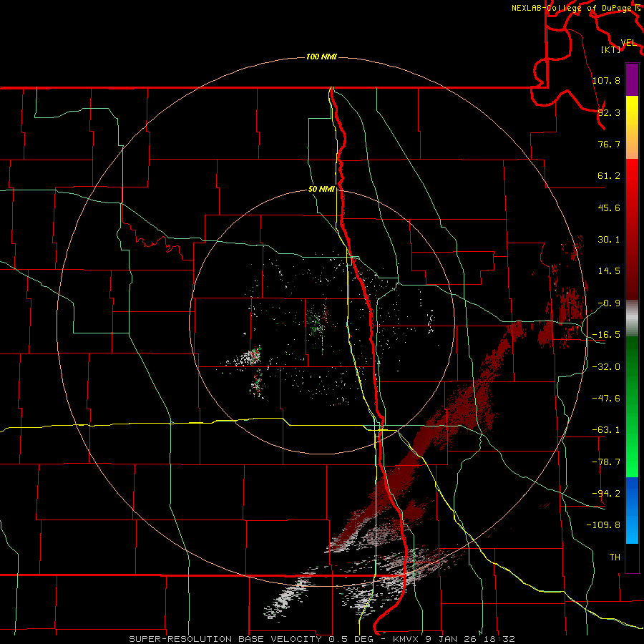Click the -32.0 velocity scale value

coord(606,367)
